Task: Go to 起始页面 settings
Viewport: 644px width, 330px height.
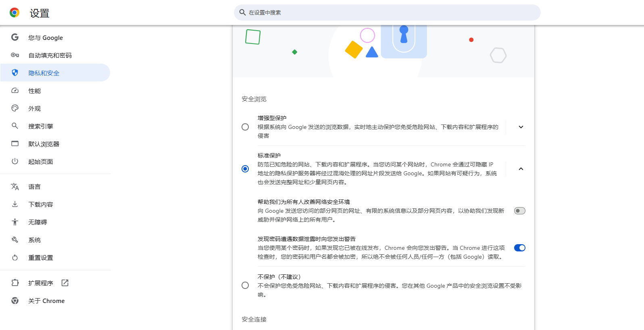Action: 55,162
